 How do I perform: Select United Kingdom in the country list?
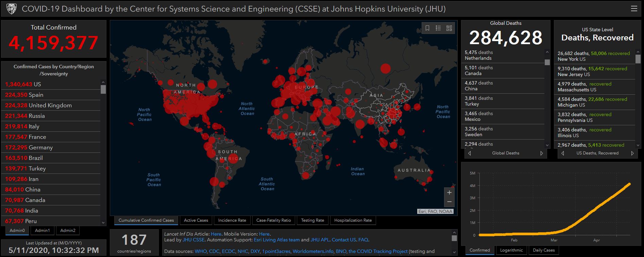[51, 105]
